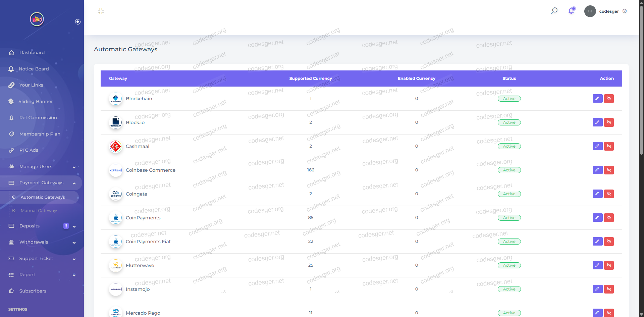Click the Cashmaal gateway logo
Image resolution: width=644 pixels, height=317 pixels.
click(116, 147)
